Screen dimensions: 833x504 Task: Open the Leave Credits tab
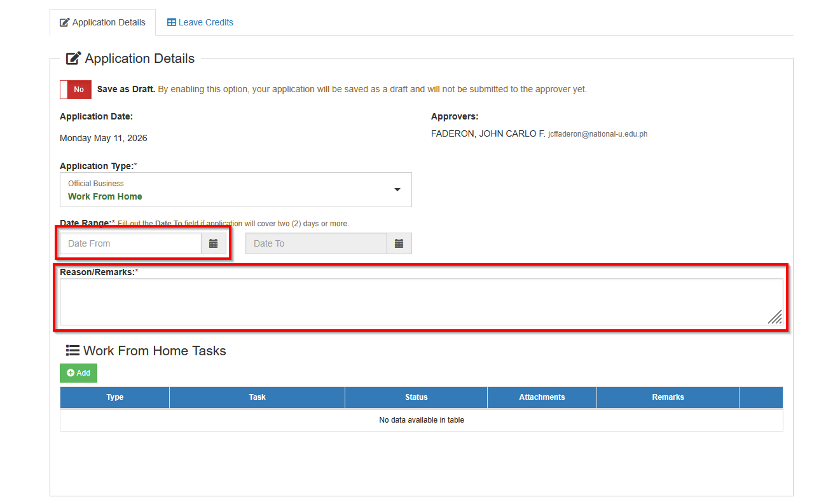click(200, 22)
